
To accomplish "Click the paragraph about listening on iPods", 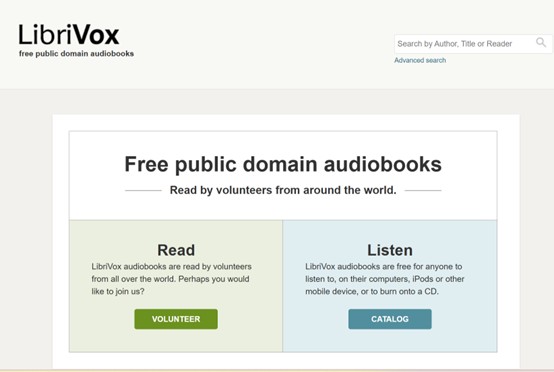I will pyautogui.click(x=385, y=279).
